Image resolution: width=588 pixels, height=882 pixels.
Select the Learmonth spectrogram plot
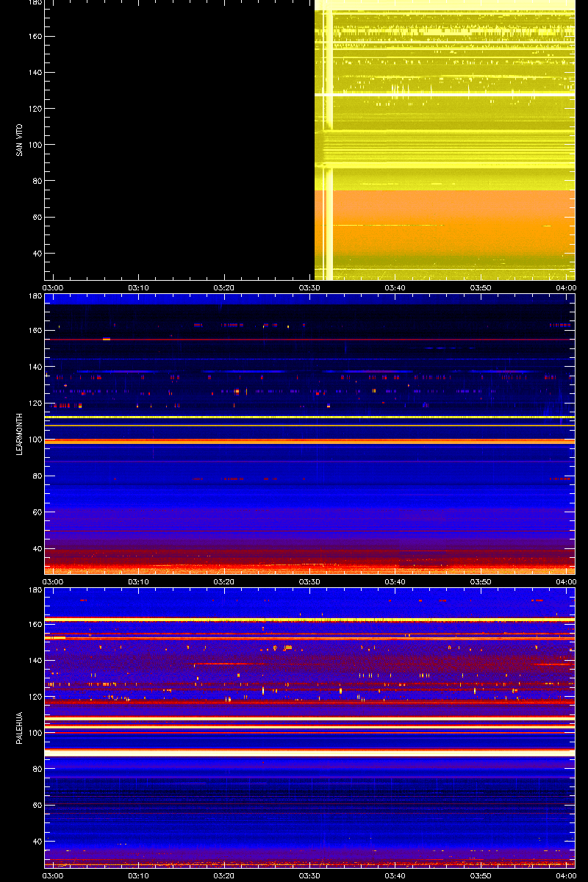point(309,434)
